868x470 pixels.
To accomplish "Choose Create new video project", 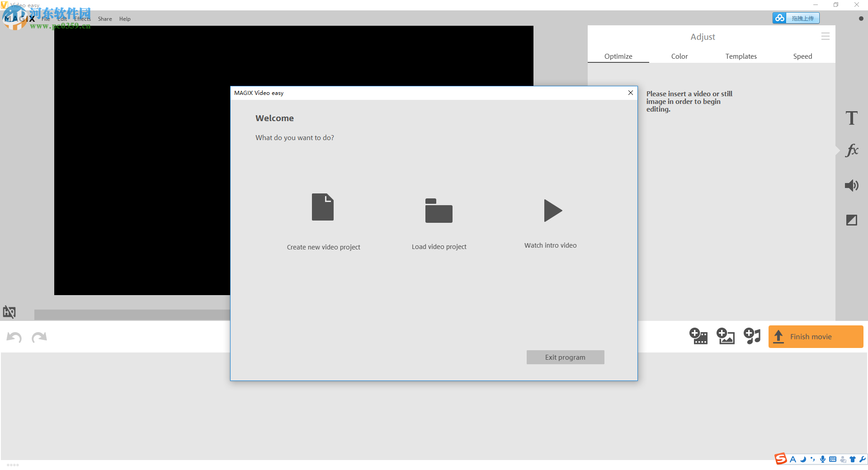I will [x=323, y=221].
